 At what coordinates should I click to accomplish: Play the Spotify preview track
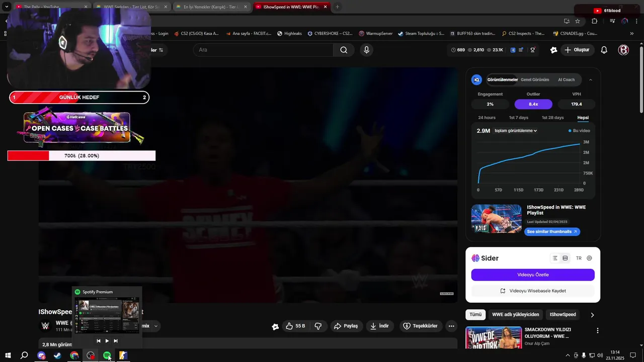coord(107,341)
